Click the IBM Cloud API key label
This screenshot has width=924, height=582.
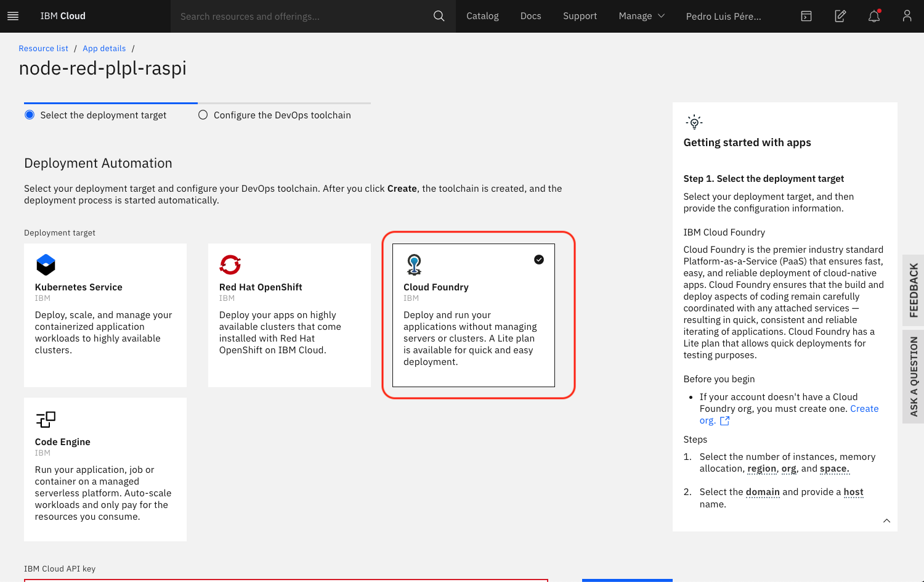[x=60, y=568]
